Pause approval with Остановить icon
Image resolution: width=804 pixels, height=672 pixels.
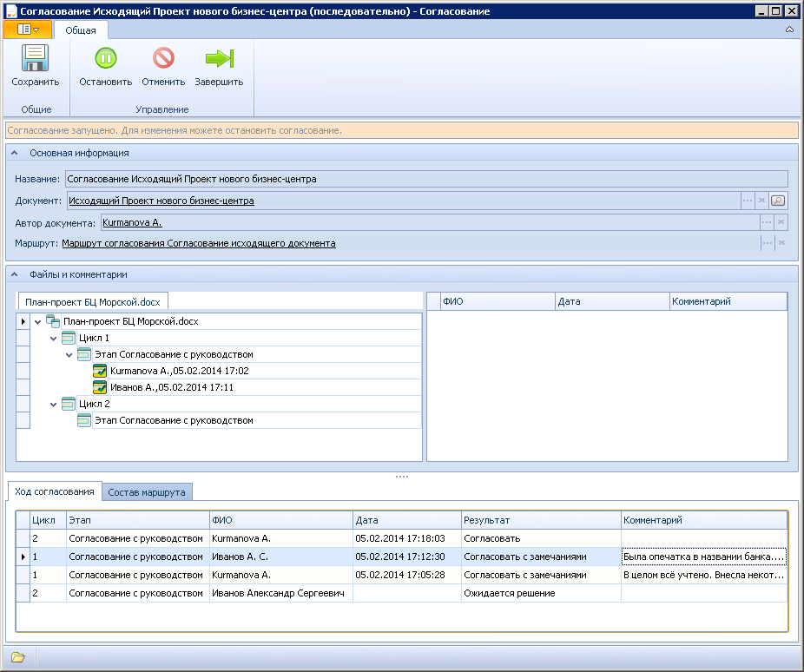[106, 58]
